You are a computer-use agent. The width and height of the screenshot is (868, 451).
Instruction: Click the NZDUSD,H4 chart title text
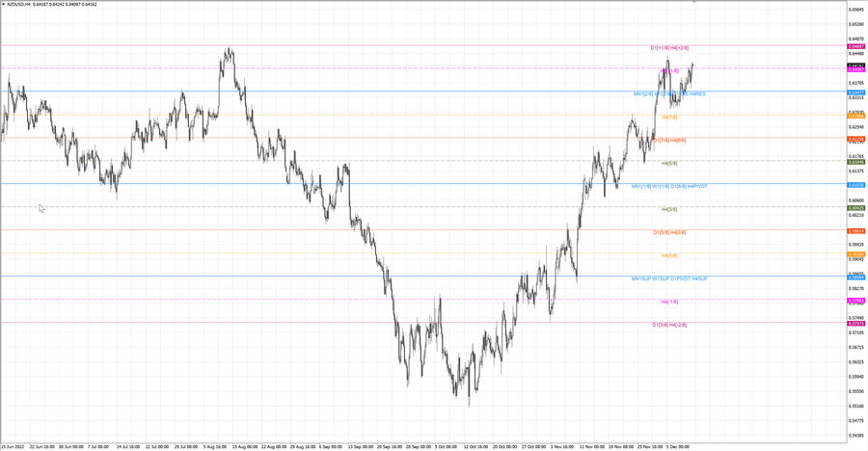point(18,4)
